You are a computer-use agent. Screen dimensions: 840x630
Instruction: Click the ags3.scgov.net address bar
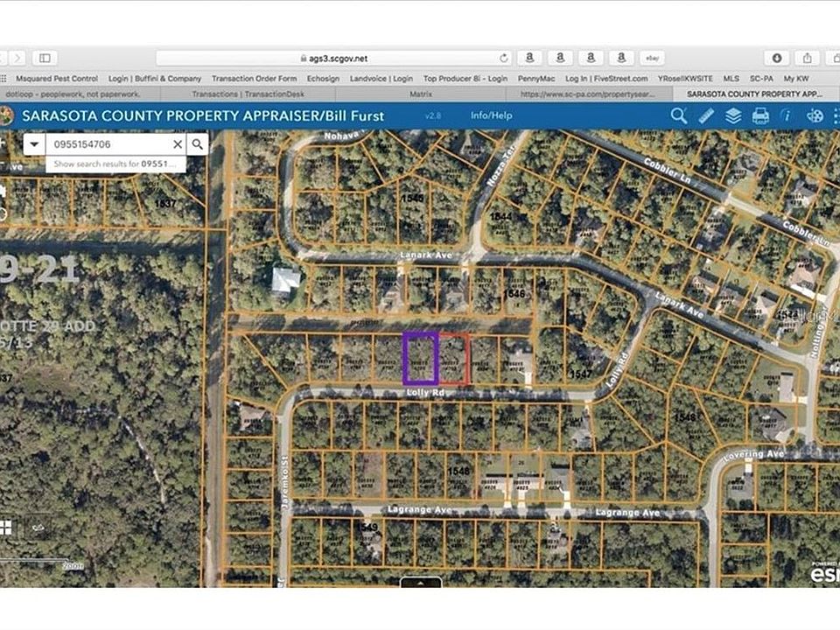pos(333,59)
